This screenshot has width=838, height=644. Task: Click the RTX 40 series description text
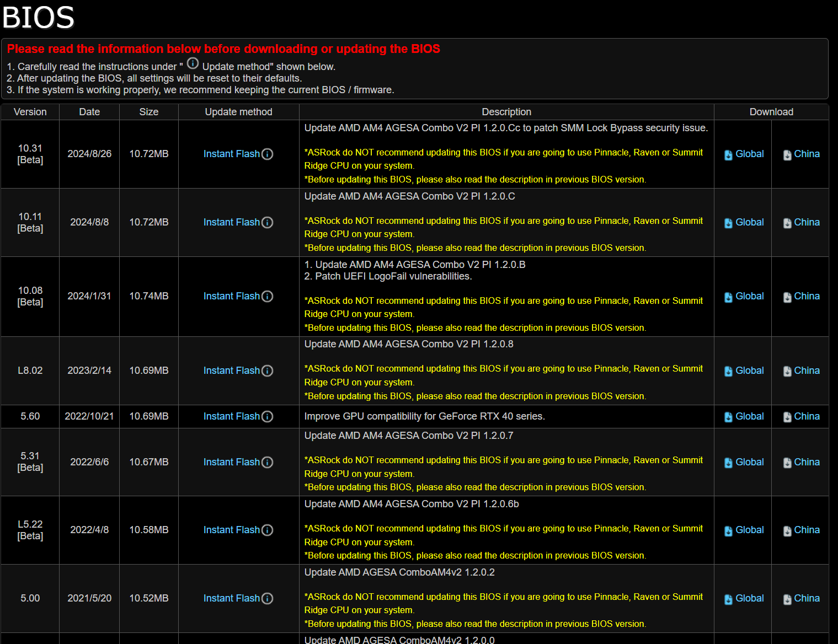[x=424, y=416]
